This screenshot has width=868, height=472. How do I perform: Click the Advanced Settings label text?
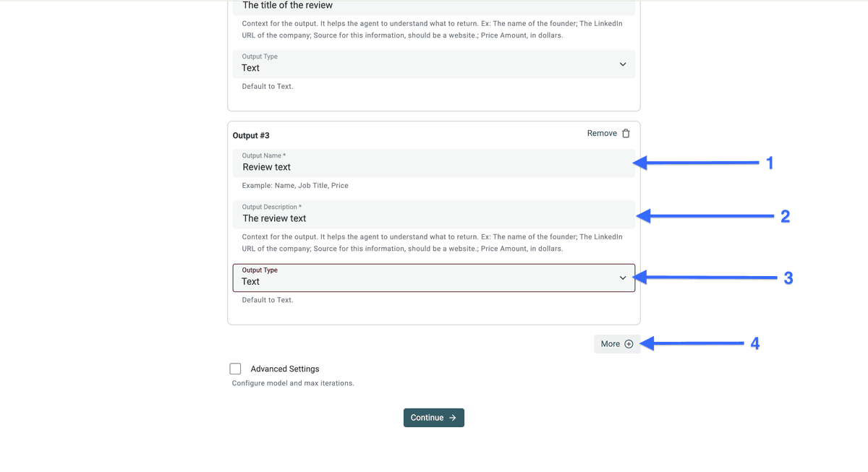285,369
